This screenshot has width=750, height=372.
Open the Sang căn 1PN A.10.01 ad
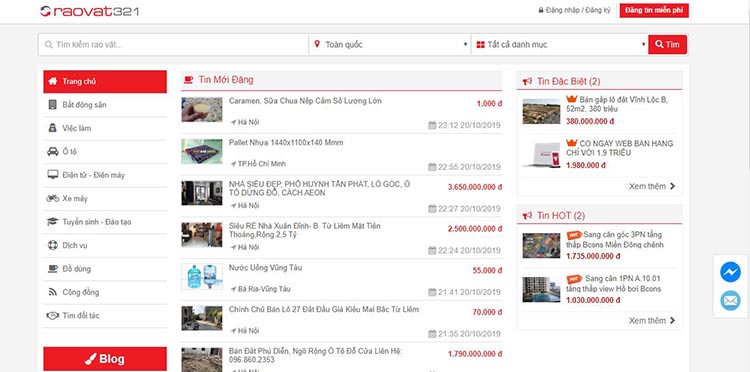tap(614, 284)
